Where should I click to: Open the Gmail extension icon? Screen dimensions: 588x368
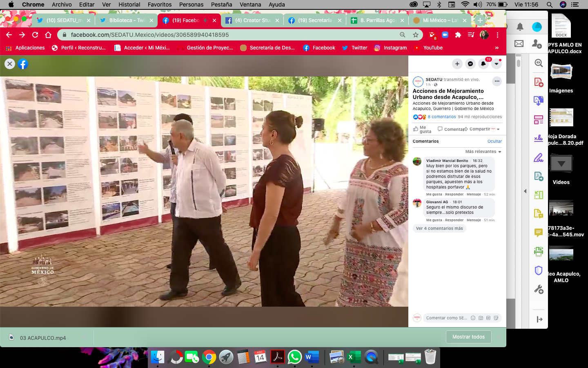432,35
